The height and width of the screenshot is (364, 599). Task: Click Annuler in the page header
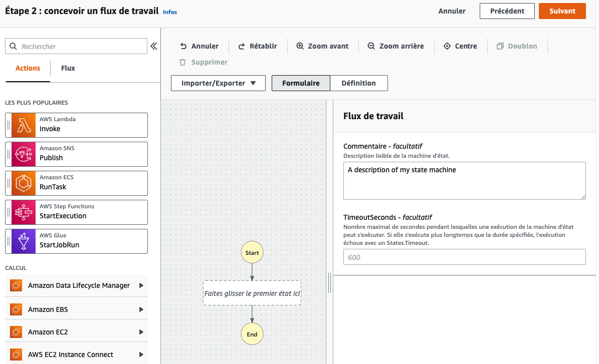pyautogui.click(x=452, y=11)
